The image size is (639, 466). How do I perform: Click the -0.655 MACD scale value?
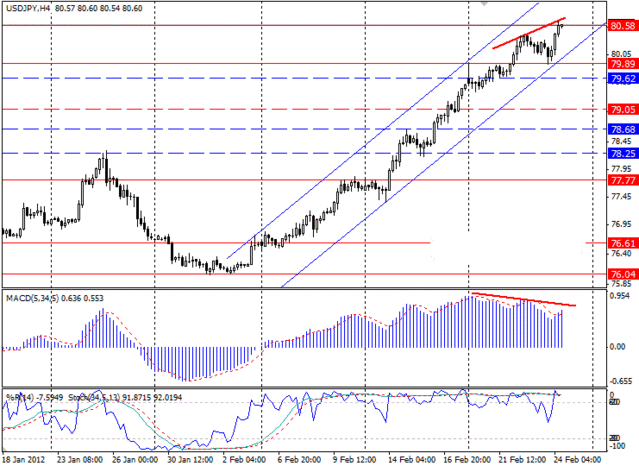pyautogui.click(x=619, y=381)
